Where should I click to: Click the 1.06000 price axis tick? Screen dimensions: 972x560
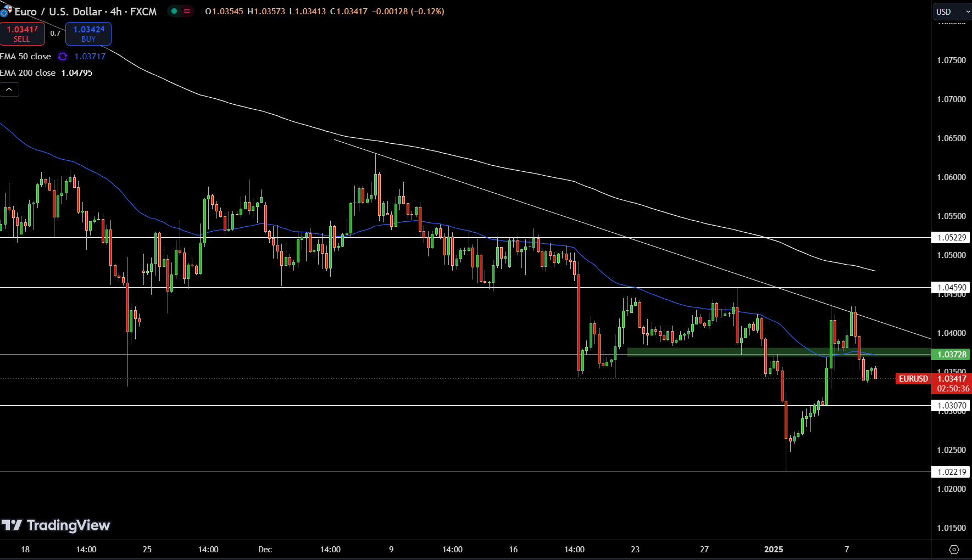[951, 177]
